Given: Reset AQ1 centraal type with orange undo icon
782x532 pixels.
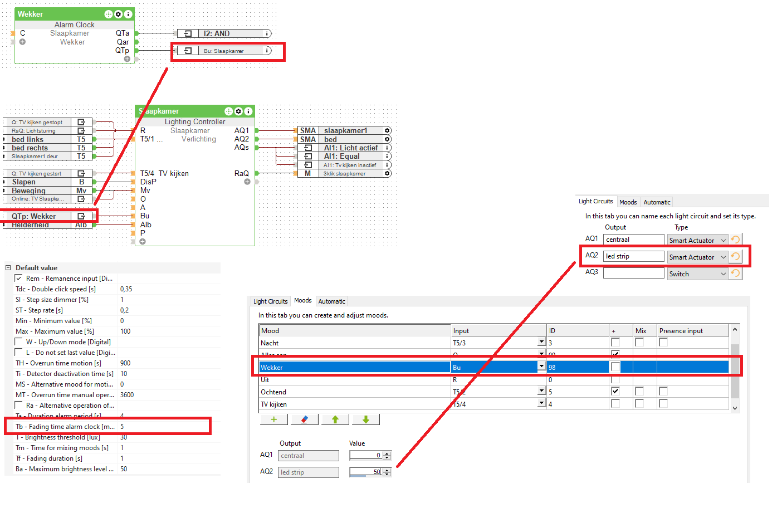Looking at the screenshot, I should [x=735, y=240].
